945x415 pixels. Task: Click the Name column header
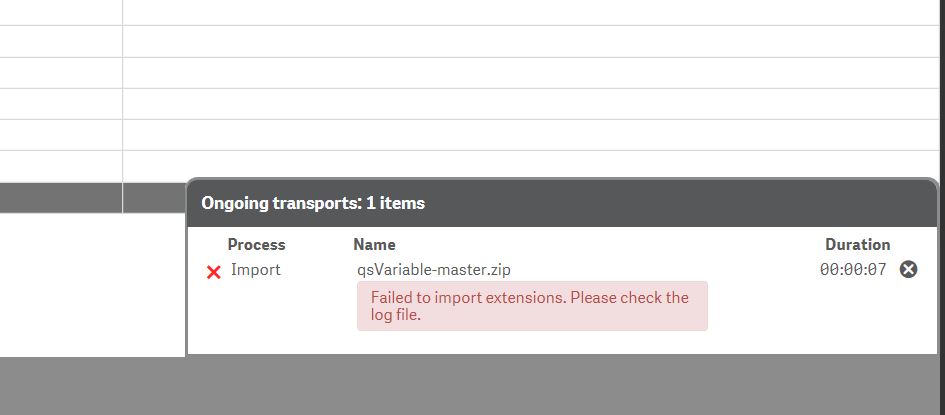click(374, 244)
